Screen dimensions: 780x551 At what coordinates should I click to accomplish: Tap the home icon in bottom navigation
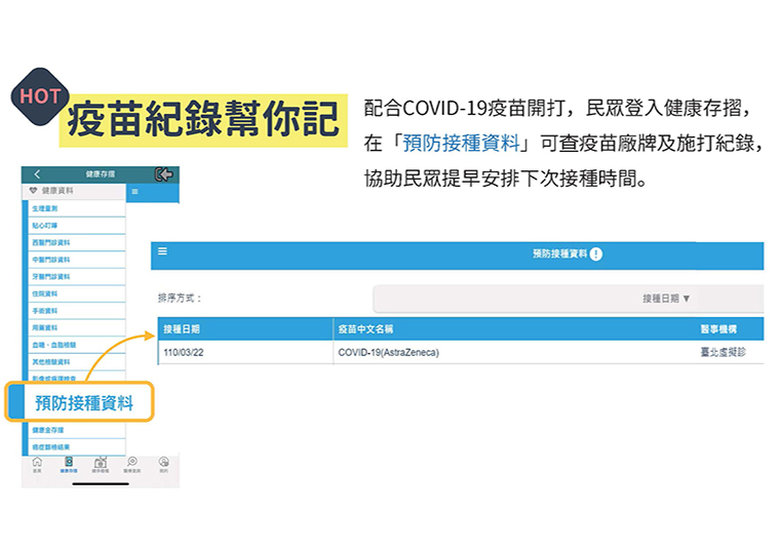click(37, 464)
